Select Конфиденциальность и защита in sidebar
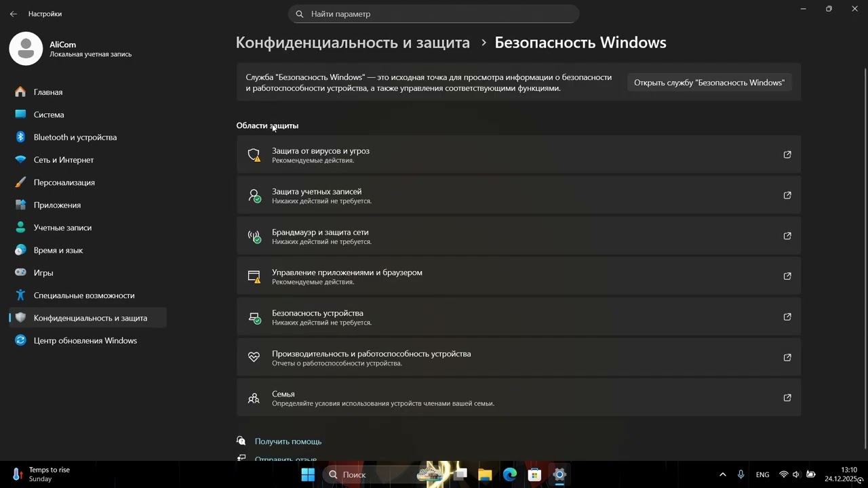The width and height of the screenshot is (868, 488). tap(87, 318)
